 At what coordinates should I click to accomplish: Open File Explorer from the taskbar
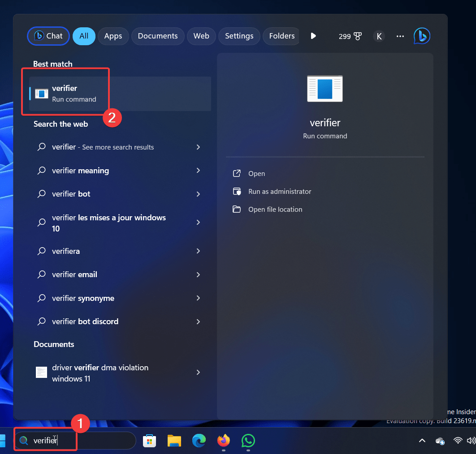pyautogui.click(x=174, y=441)
